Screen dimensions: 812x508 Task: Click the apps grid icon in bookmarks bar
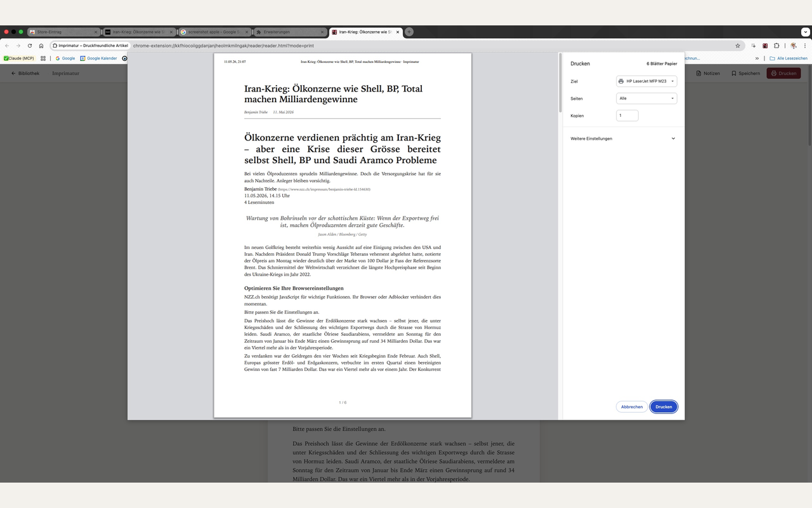coord(43,58)
